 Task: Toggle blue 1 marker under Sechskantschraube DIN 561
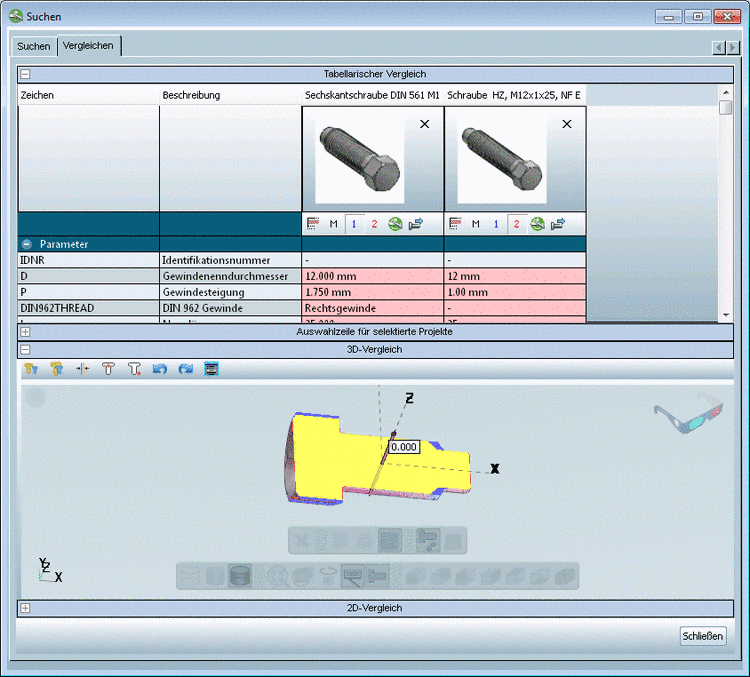[354, 224]
